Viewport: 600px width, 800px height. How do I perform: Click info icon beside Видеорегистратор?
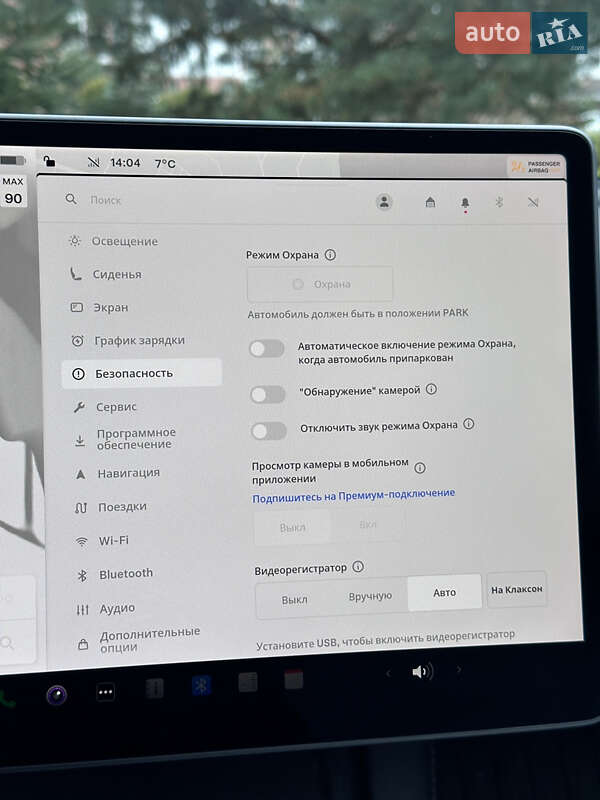[x=358, y=567]
